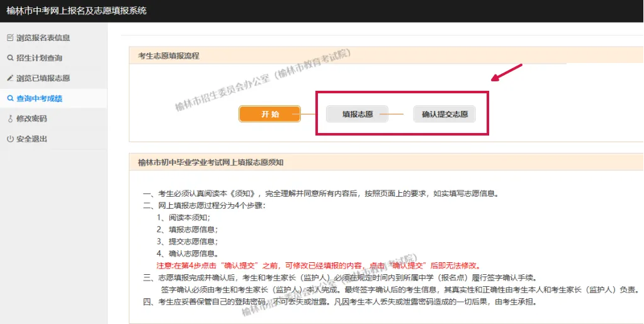Click the 填报志愿 step button
This screenshot has width=644, height=324.
coord(357,114)
